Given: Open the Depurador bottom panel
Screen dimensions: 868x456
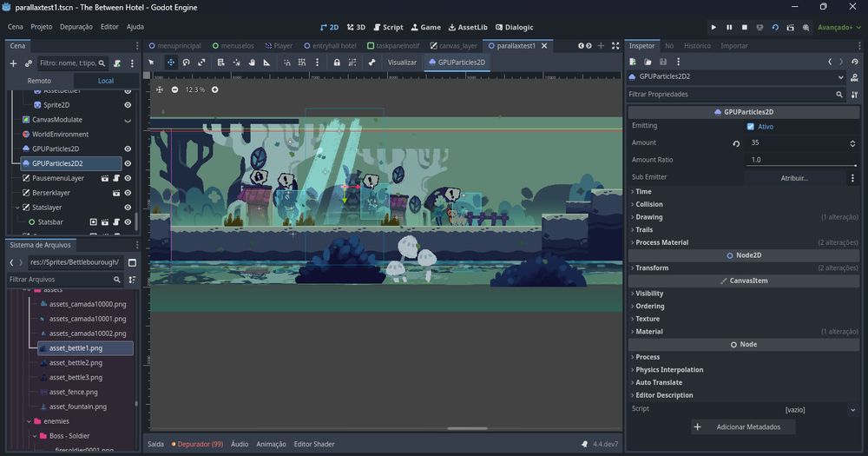Looking at the screenshot, I should click(x=197, y=445).
